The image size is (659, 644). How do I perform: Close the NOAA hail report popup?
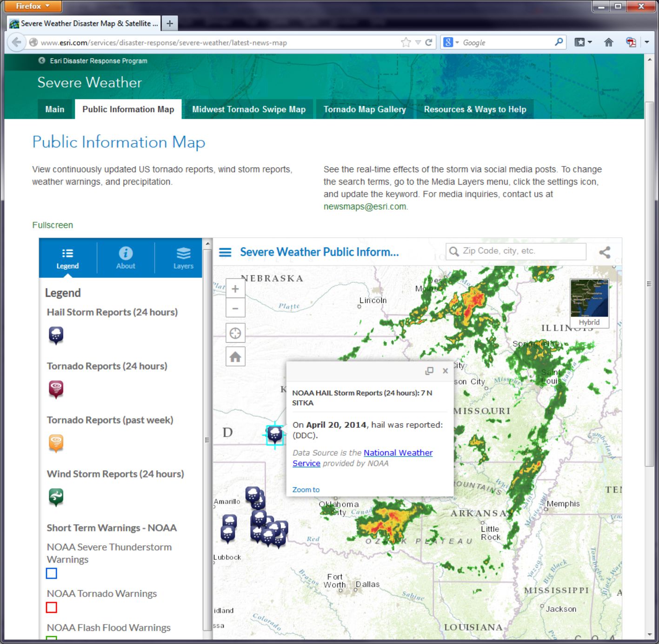coord(445,371)
